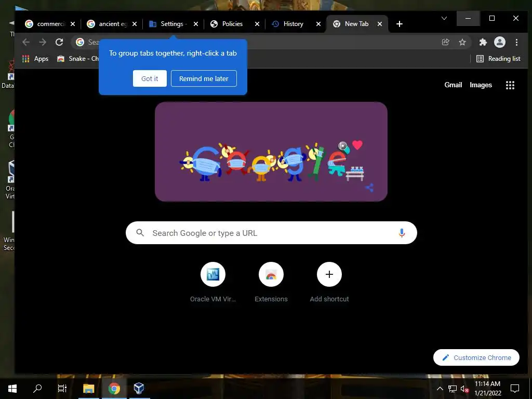Viewport: 532px width, 399px height.
Task: Open the Google apps grid
Action: (510, 85)
